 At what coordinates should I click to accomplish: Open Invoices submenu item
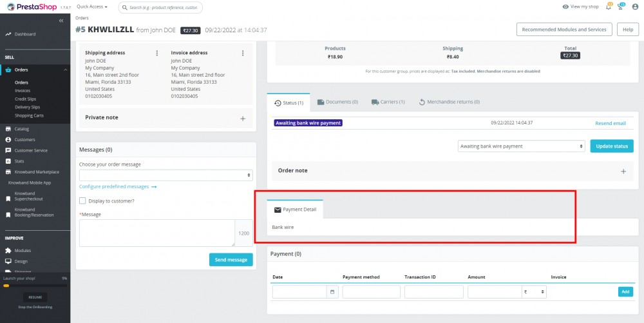[23, 90]
